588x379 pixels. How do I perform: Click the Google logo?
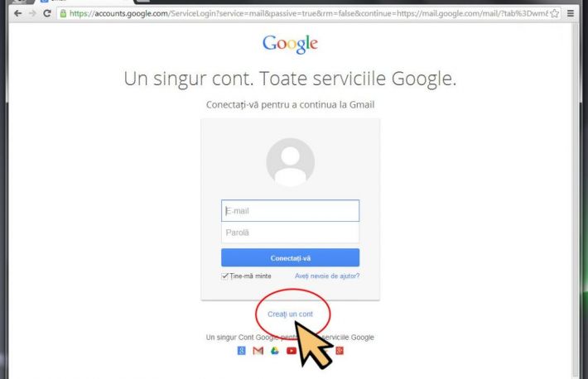pyautogui.click(x=290, y=44)
